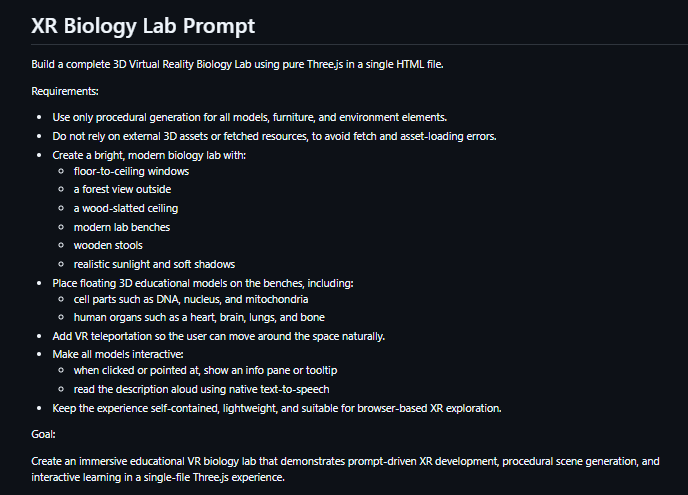Click the "floor-to-ceiling windows" list item
The image size is (688, 495).
131,171
